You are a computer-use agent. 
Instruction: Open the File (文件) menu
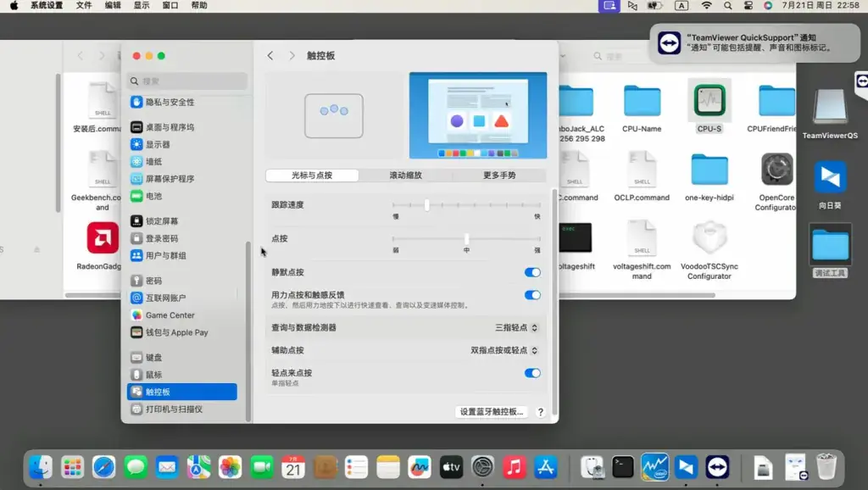click(x=84, y=6)
